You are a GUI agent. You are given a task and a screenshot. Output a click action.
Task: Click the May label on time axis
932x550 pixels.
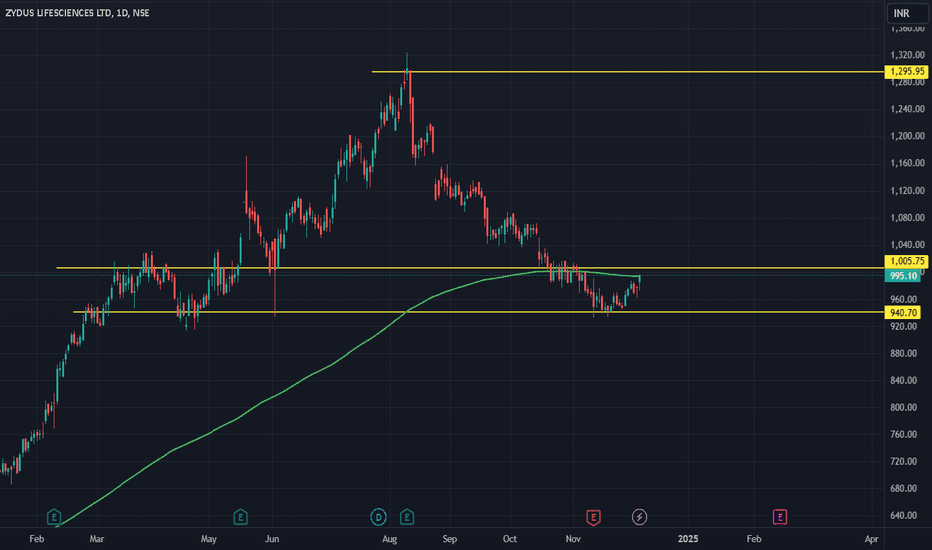(209, 539)
